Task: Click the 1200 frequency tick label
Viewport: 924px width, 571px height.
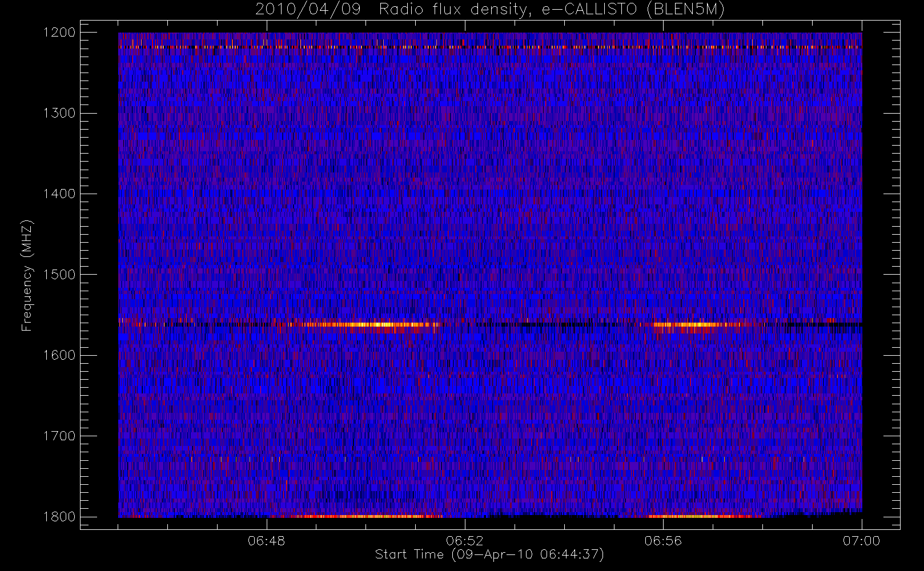Action: [59, 33]
